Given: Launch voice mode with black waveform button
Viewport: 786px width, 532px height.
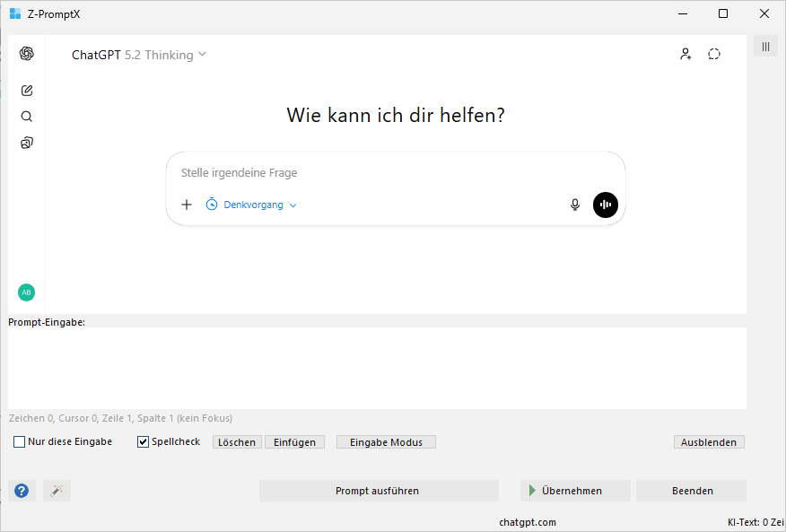Looking at the screenshot, I should tap(606, 205).
